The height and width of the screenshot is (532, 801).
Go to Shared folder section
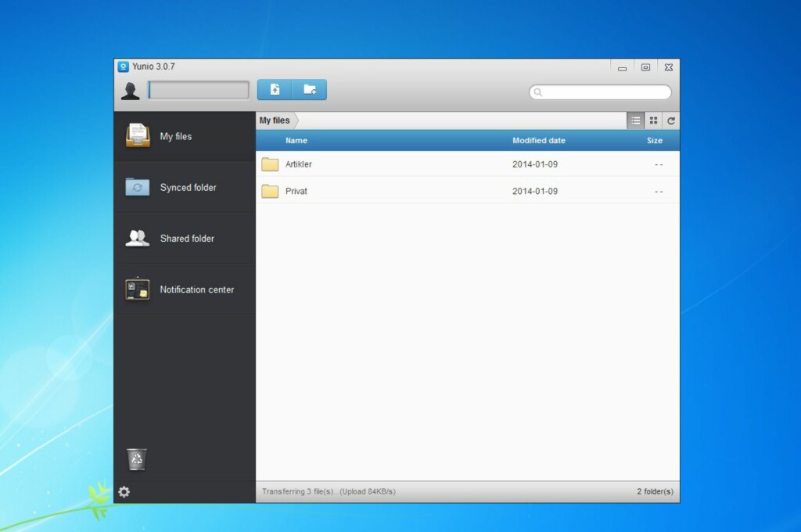pyautogui.click(x=186, y=239)
